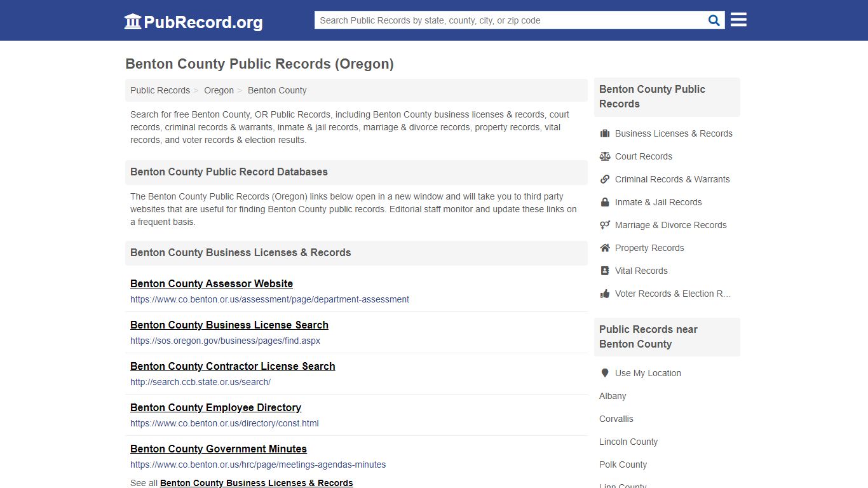The height and width of the screenshot is (488, 868).
Task: Visit the meetings-agendas-minutes URL
Action: 258,464
